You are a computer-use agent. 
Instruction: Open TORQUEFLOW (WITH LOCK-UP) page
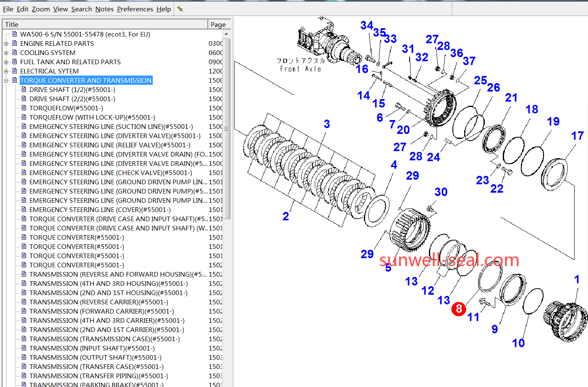[92, 117]
